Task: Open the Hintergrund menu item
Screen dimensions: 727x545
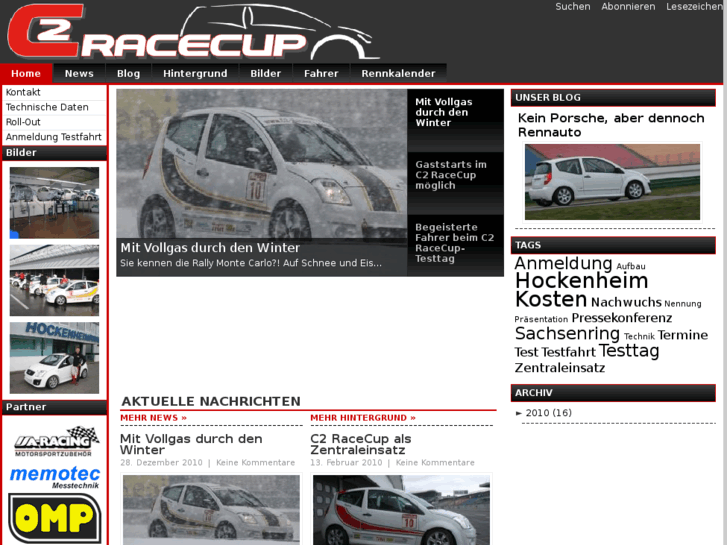Action: (195, 73)
